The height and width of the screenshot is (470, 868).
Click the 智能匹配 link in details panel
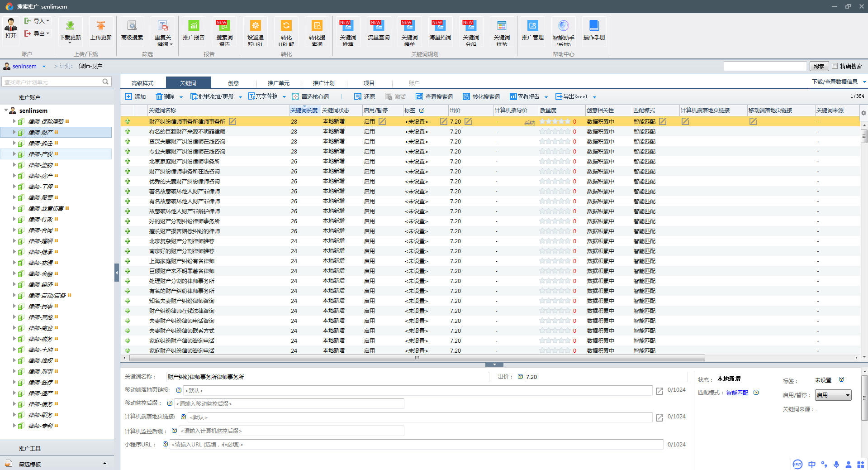pyautogui.click(x=737, y=393)
